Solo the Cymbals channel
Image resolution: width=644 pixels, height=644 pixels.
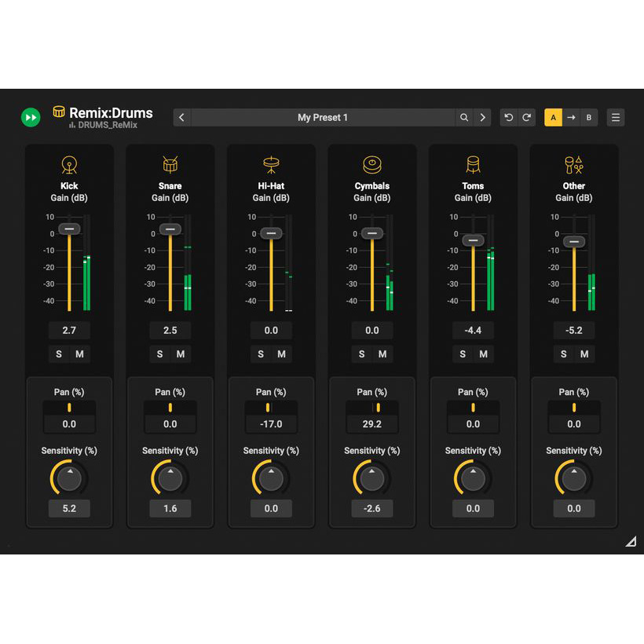362,354
